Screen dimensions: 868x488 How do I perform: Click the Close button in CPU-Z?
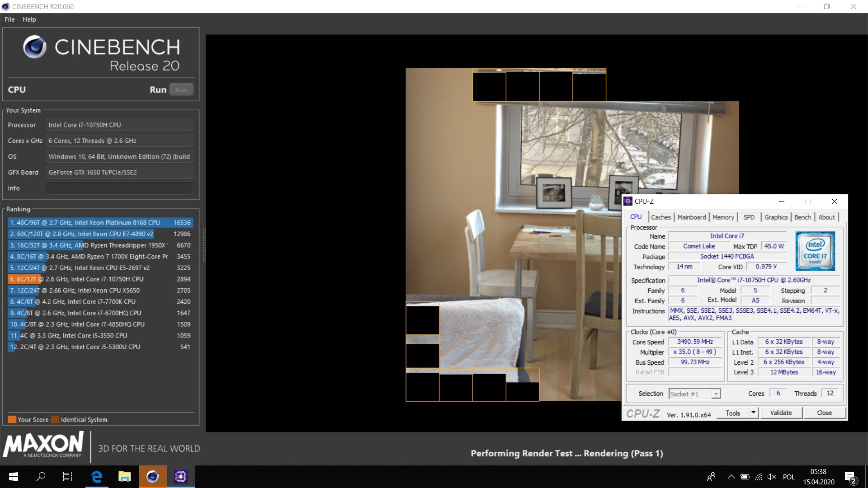point(824,413)
